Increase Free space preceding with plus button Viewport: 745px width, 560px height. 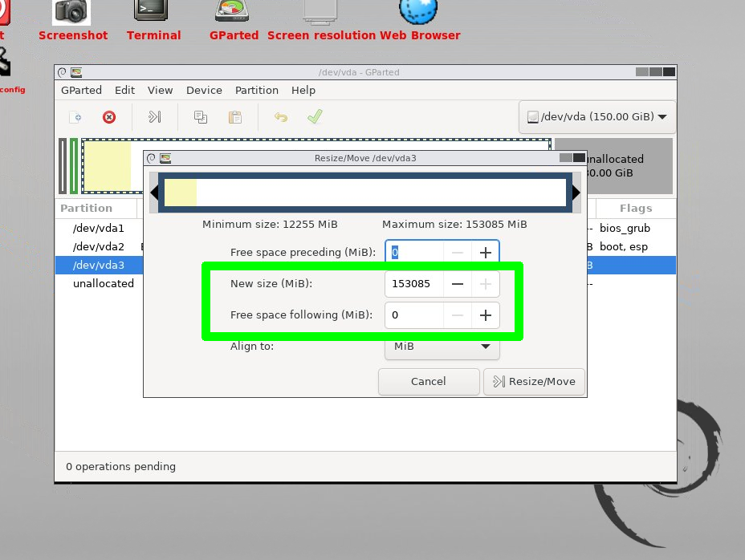(486, 253)
